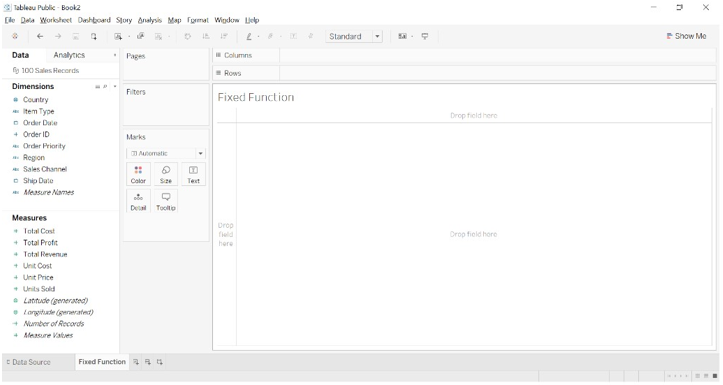Select the 100 Sales Records data source

pyautogui.click(x=46, y=71)
